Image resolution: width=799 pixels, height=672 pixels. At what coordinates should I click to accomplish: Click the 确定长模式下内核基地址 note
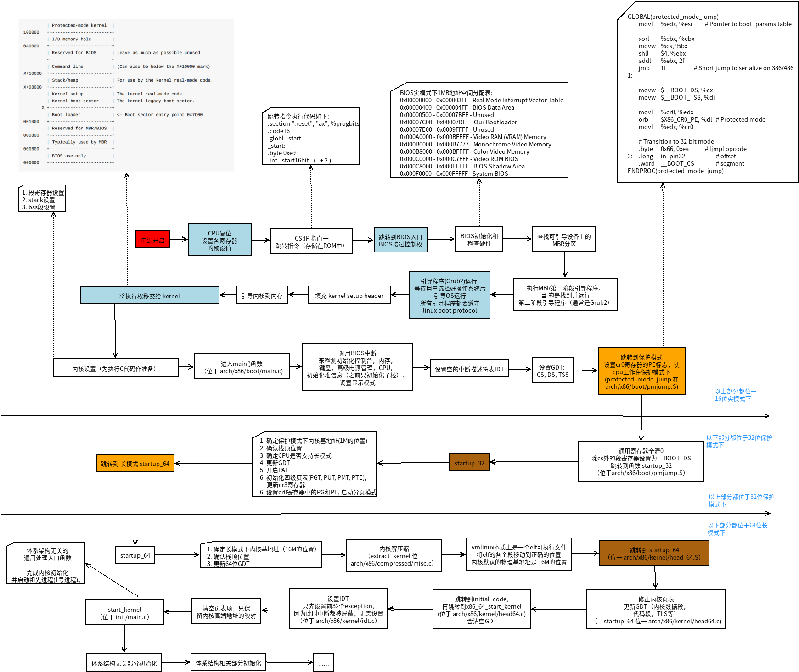261,555
